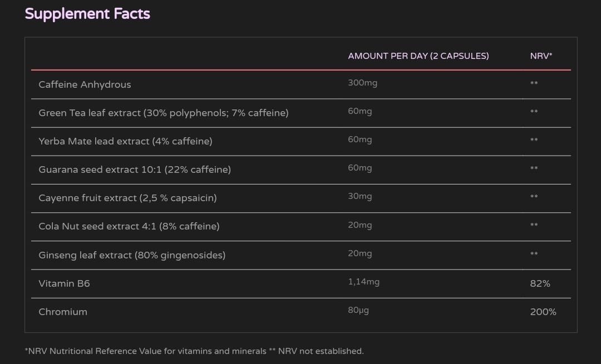The image size is (601, 364).
Task: Click the 200% NRV value
Action: [543, 312]
